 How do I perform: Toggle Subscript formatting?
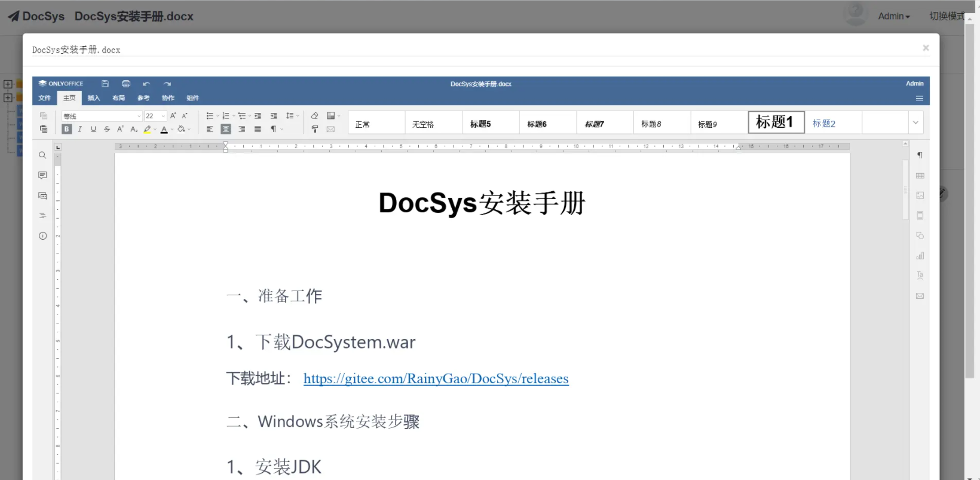[134, 129]
